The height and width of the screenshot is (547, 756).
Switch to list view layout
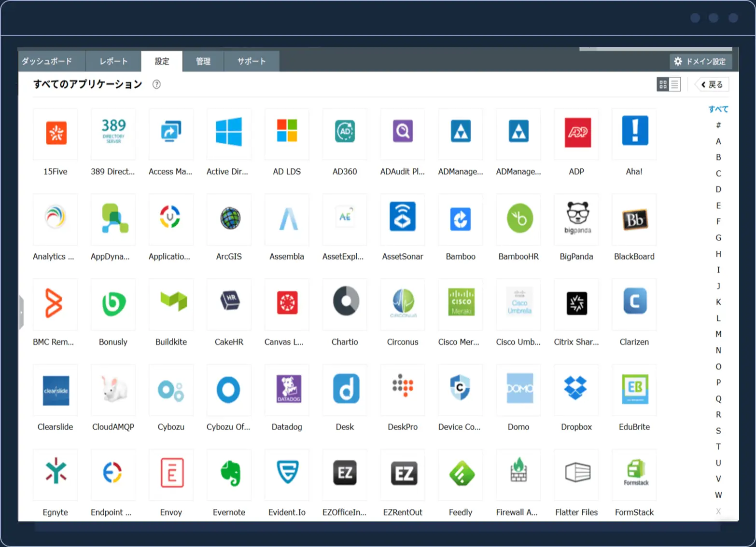click(674, 84)
